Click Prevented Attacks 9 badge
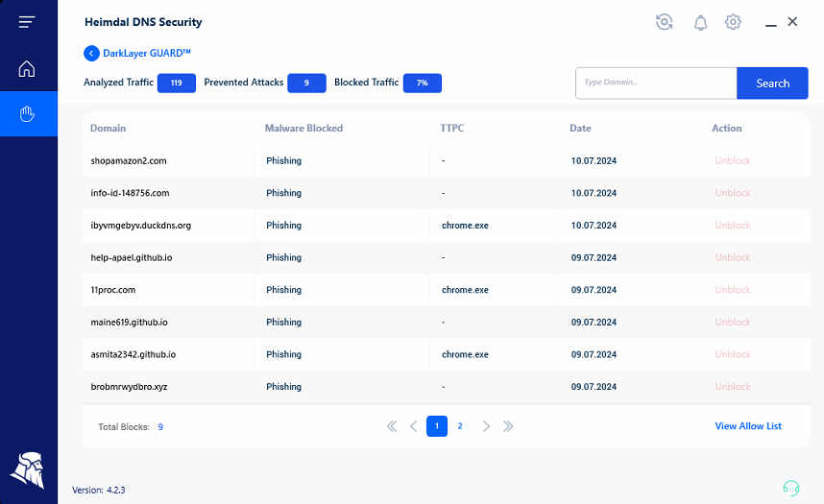824x504 pixels. 307,83
